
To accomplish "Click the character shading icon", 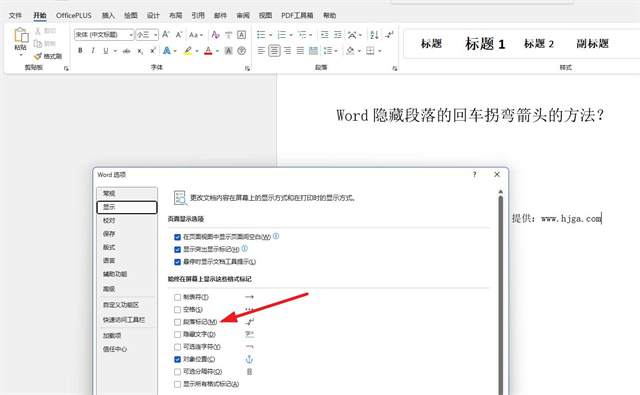I will pyautogui.click(x=229, y=51).
